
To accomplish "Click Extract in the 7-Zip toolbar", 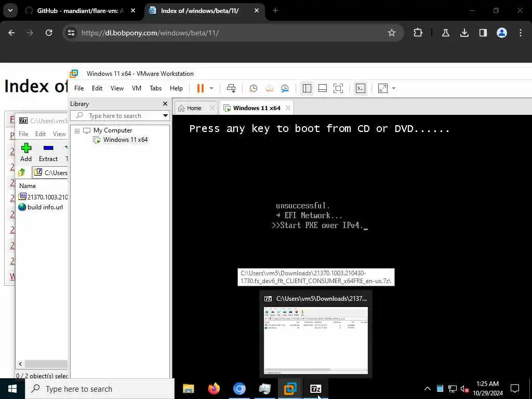I will click(48, 152).
